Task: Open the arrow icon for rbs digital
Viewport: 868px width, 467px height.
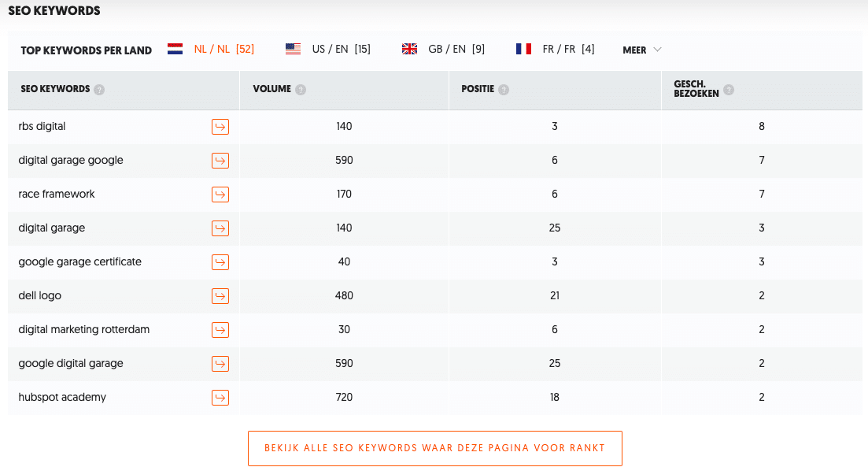Action: [x=220, y=127]
